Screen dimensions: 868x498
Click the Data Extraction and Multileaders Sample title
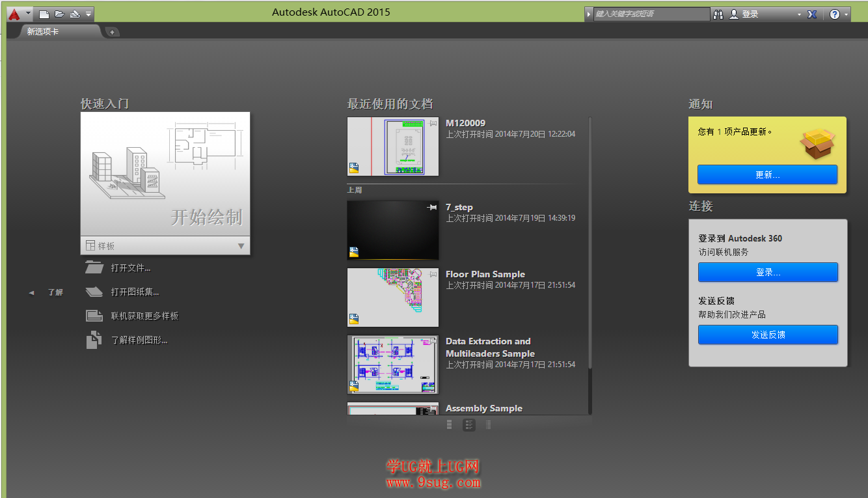tap(490, 347)
